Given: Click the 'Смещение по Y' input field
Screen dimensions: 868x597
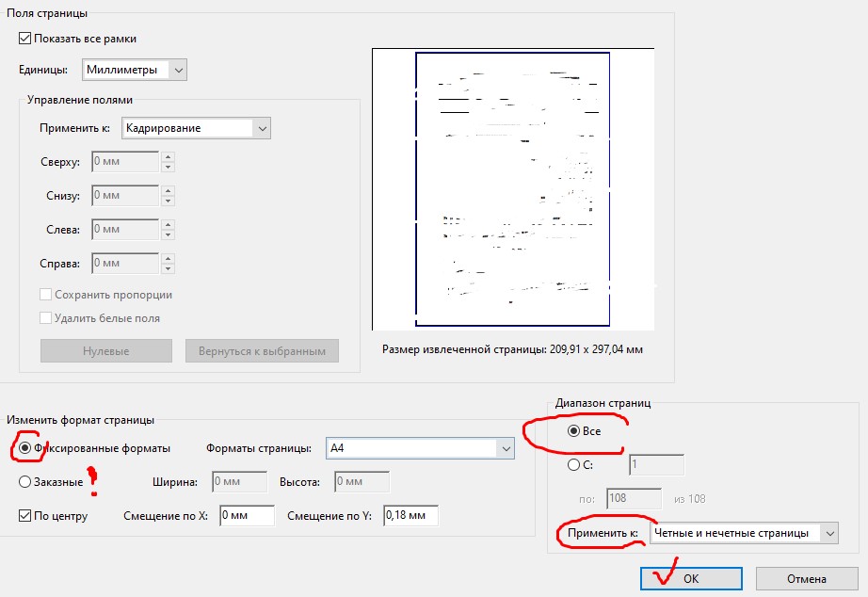Looking at the screenshot, I should coord(410,516).
